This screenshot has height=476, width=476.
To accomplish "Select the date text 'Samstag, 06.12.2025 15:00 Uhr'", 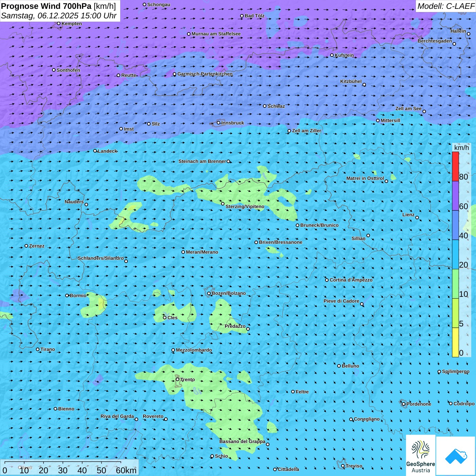I will tap(59, 16).
